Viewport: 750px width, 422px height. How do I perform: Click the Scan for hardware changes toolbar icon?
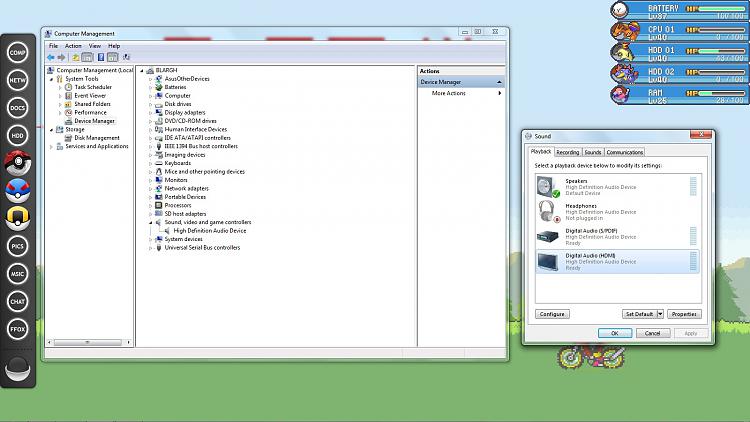tap(126, 57)
